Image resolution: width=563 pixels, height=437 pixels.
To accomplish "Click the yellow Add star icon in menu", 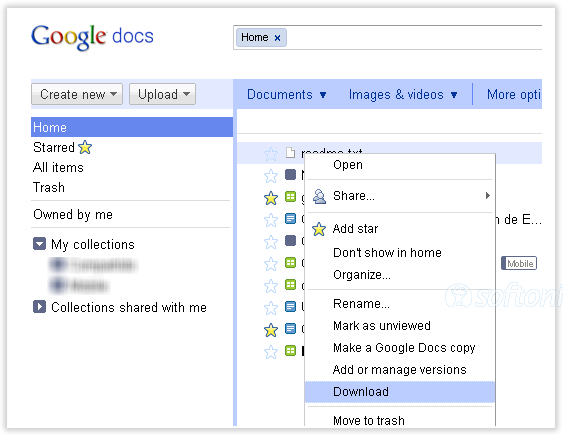I will pos(319,229).
